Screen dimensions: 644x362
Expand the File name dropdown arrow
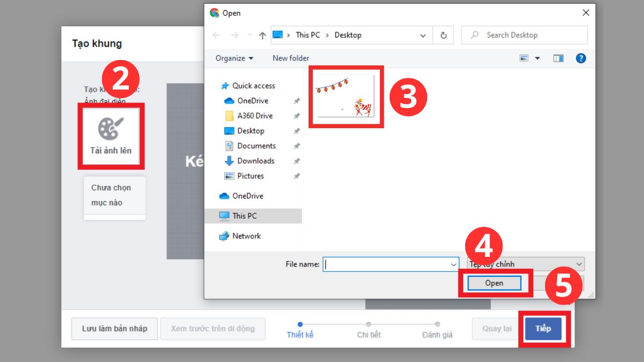click(x=452, y=264)
